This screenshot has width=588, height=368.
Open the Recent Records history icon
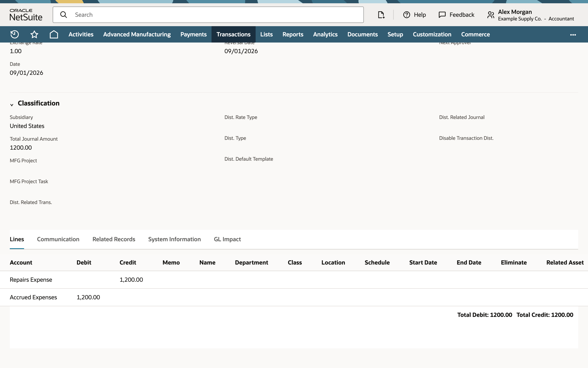pyautogui.click(x=14, y=34)
